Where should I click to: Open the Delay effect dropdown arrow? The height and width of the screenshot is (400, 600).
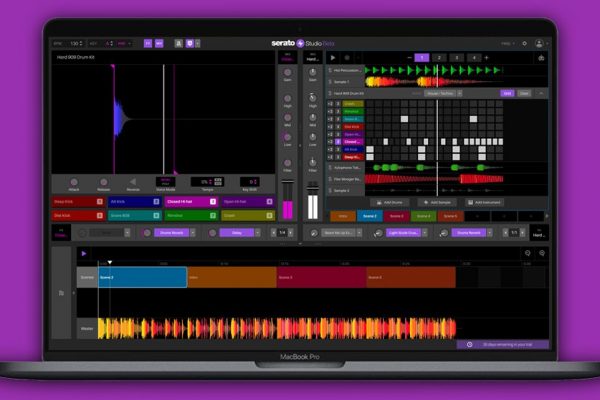[x=258, y=233]
